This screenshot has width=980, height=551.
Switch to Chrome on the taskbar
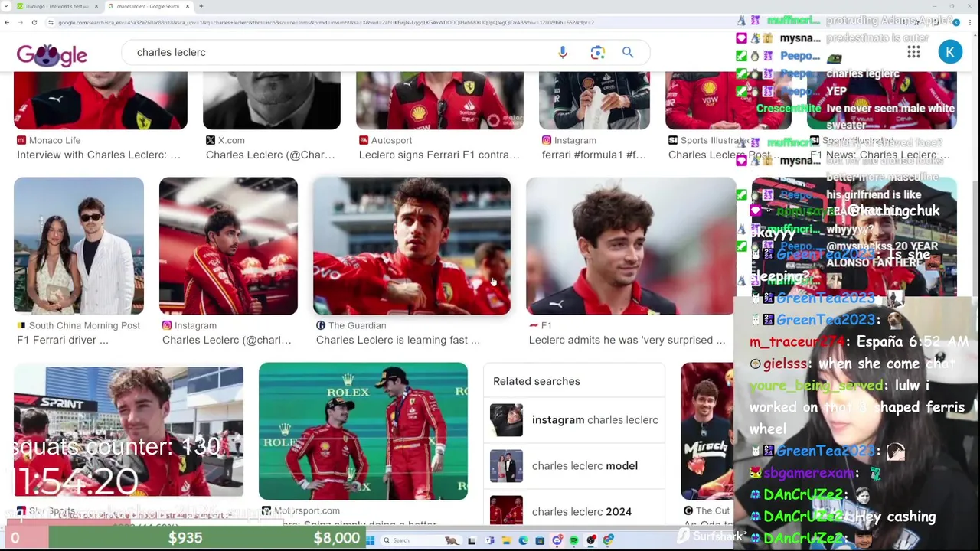[x=608, y=540]
